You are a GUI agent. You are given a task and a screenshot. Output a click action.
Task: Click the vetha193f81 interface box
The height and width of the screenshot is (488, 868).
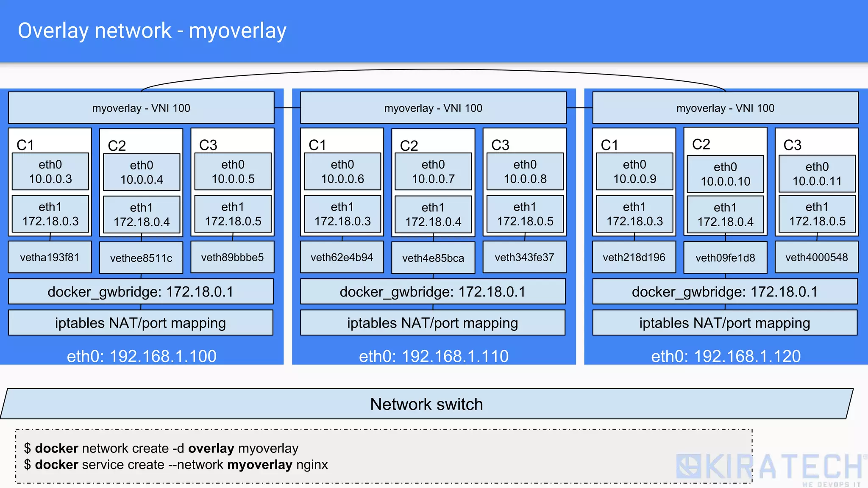click(50, 257)
